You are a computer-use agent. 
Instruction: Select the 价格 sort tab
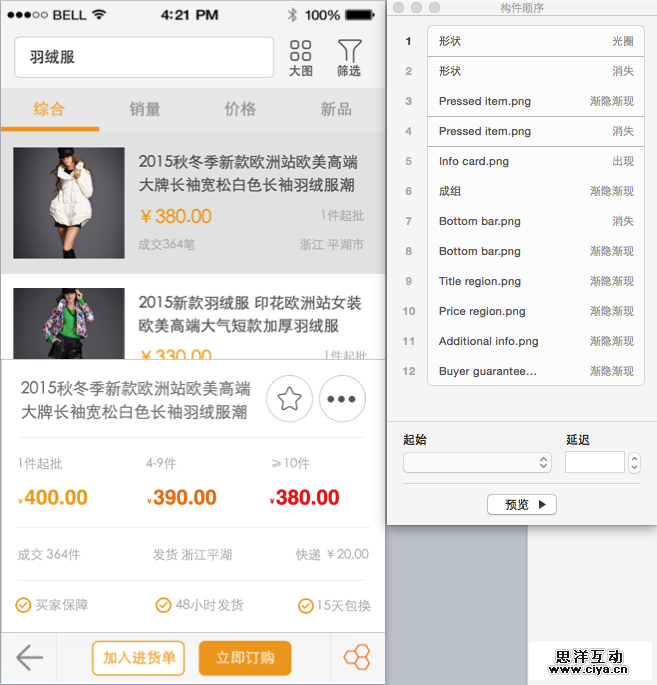coord(240,109)
